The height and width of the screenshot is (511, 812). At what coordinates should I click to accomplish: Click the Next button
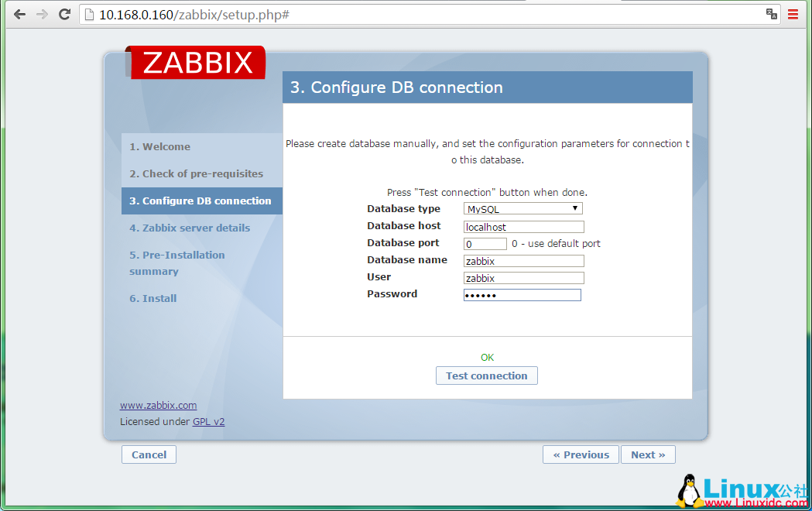pos(648,454)
